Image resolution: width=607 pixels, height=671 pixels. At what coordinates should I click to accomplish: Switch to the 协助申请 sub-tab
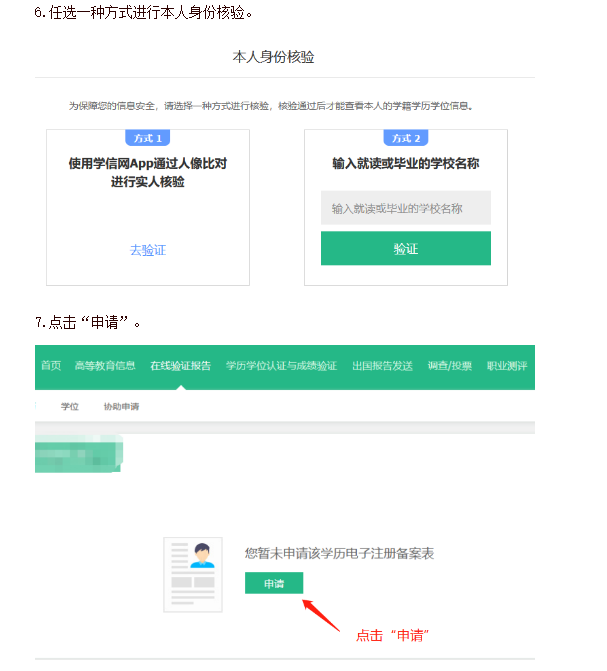122,406
